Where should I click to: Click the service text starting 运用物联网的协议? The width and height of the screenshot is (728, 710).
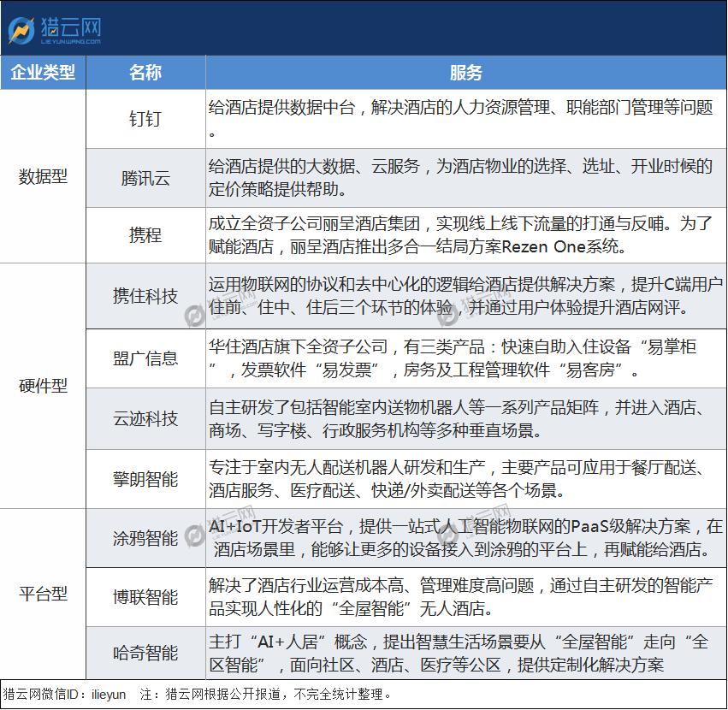(x=465, y=296)
